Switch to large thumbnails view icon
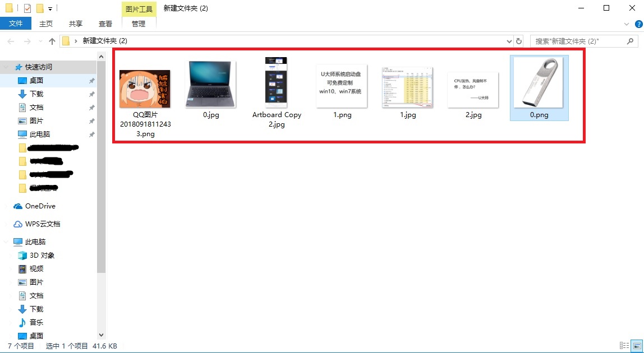The image size is (644, 353). (x=637, y=346)
